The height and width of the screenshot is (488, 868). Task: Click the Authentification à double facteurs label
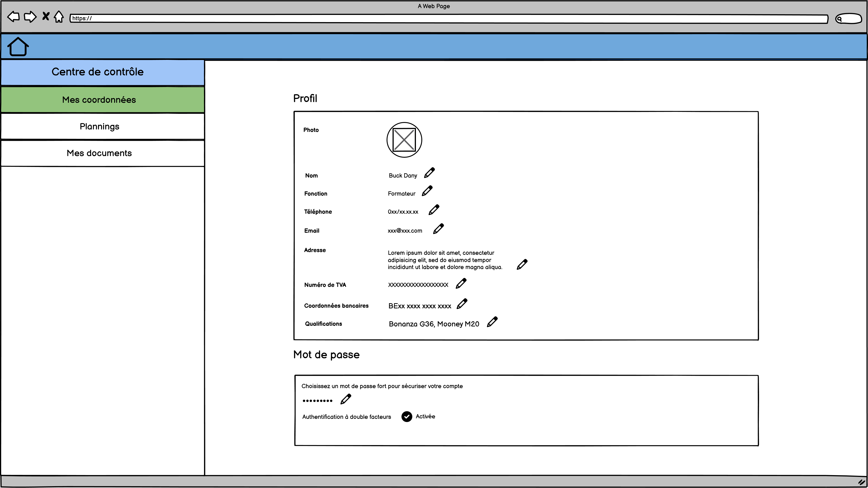[347, 417]
